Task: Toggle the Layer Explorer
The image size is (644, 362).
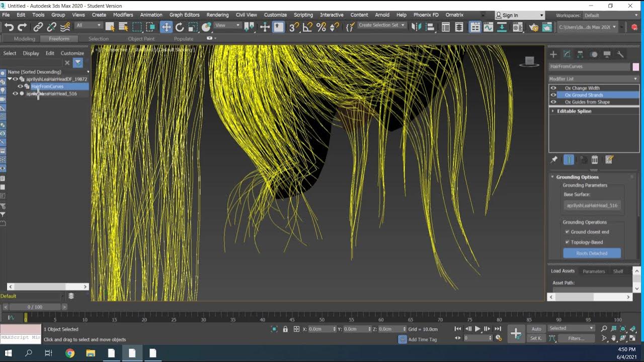Action: click(459, 27)
